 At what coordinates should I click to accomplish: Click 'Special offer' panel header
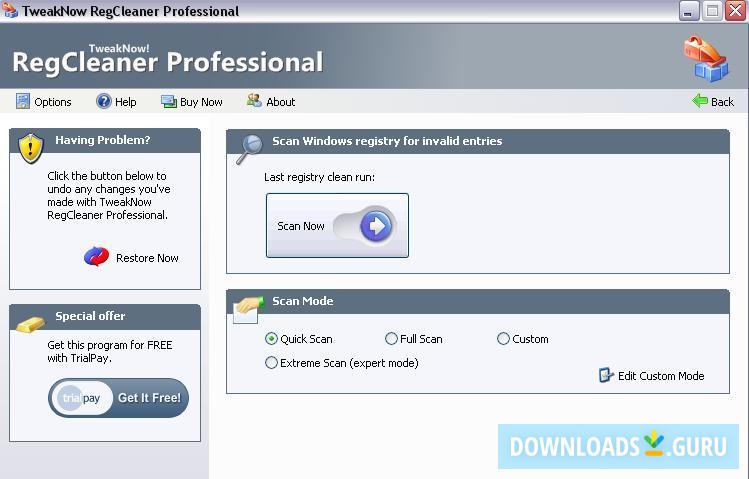[x=105, y=317]
